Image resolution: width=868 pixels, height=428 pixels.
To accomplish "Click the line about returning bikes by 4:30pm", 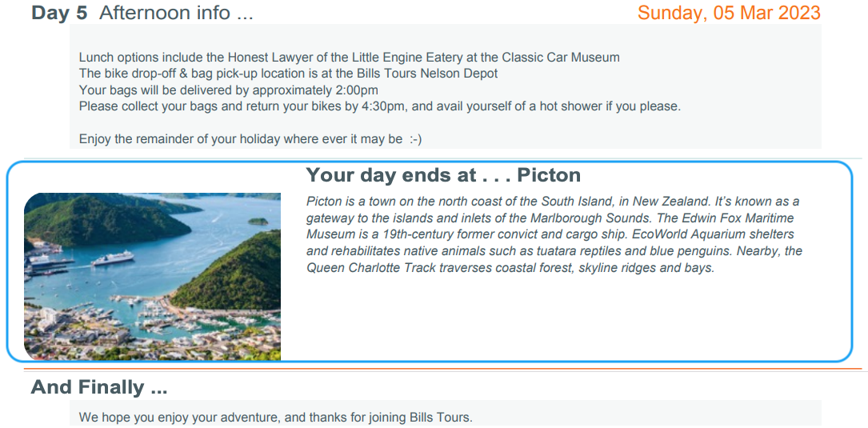I will 380,106.
